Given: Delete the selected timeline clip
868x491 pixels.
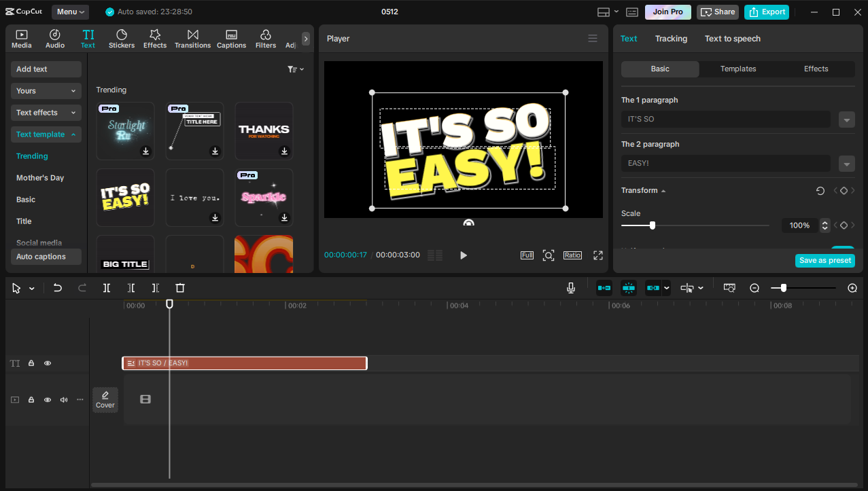Looking at the screenshot, I should coord(179,288).
